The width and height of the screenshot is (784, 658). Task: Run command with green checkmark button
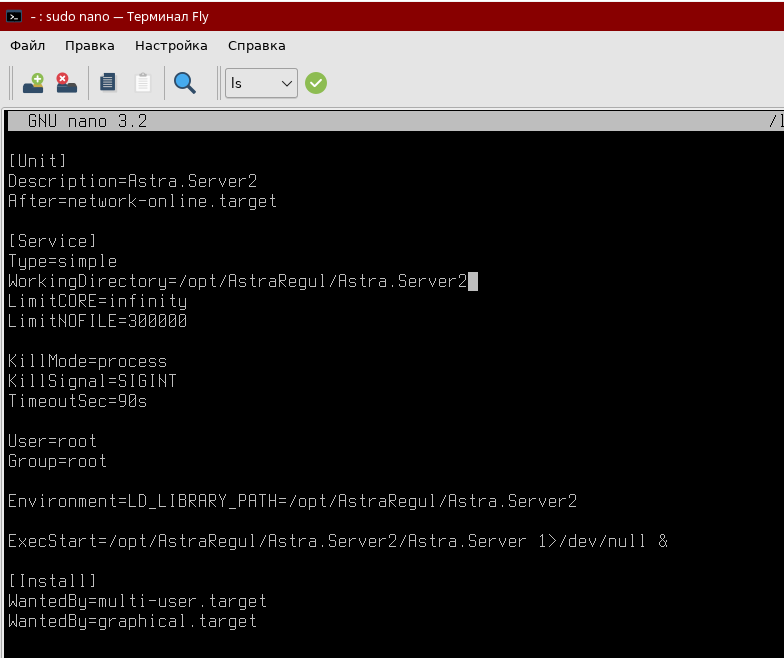316,83
